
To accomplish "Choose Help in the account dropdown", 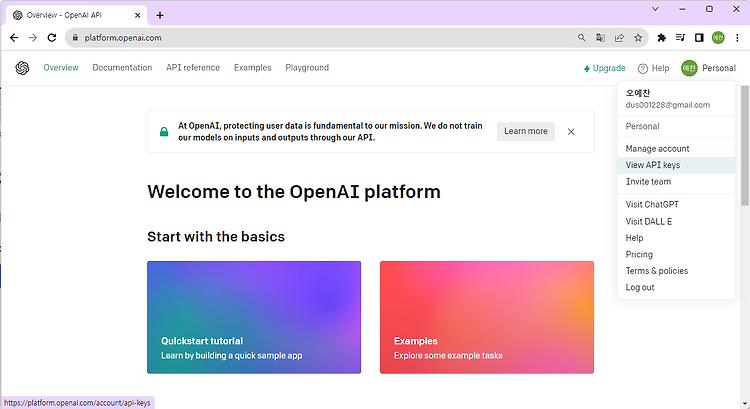I will pyautogui.click(x=676, y=238).
